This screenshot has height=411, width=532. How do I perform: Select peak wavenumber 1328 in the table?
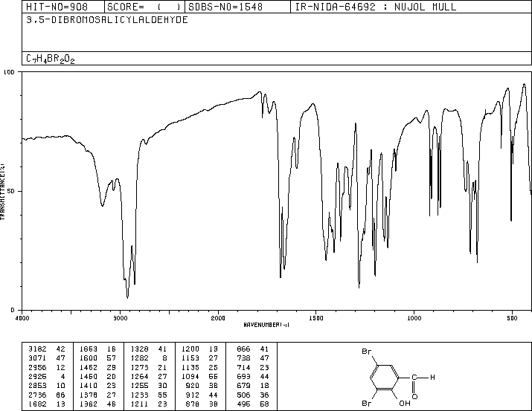click(139, 349)
